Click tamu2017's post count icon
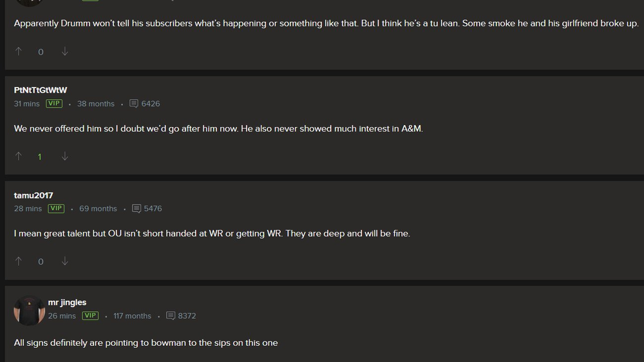Image resolution: width=644 pixels, height=362 pixels. (137, 209)
